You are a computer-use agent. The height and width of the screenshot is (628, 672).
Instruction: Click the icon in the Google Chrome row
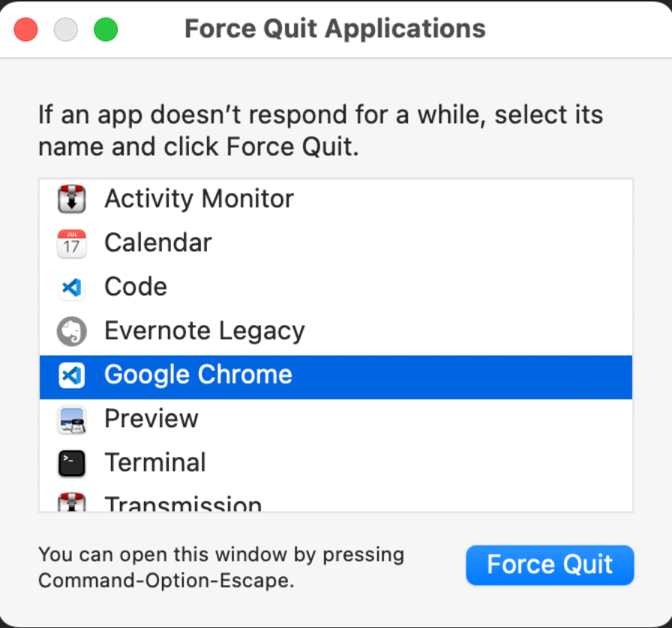tap(72, 375)
